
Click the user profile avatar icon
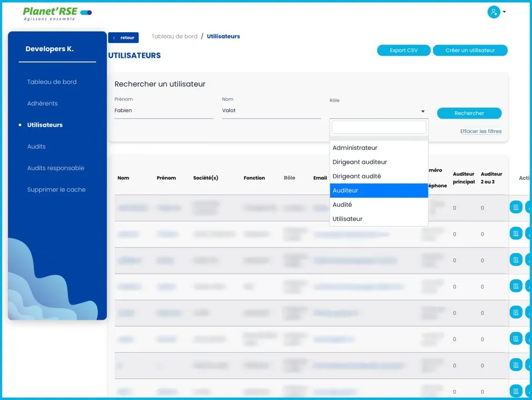494,12
